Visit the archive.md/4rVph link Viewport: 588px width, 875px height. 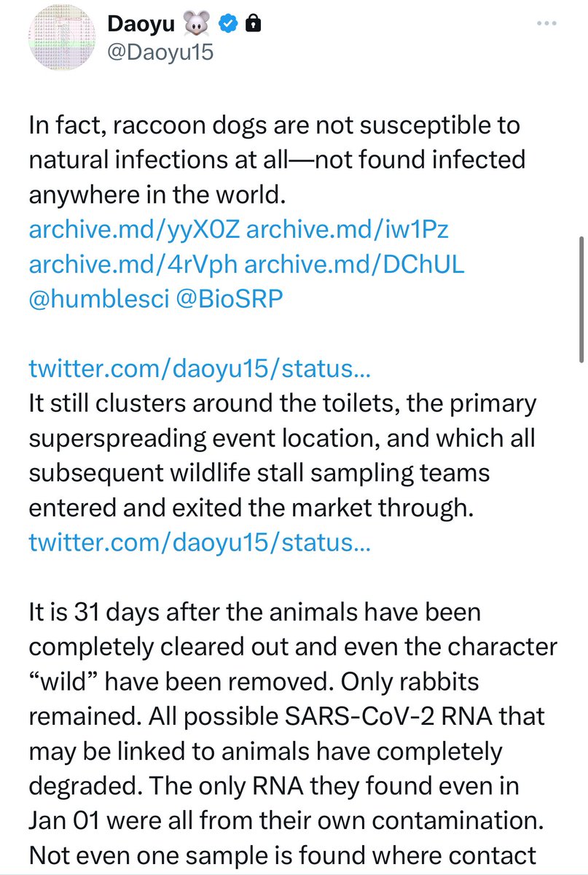pos(133,265)
